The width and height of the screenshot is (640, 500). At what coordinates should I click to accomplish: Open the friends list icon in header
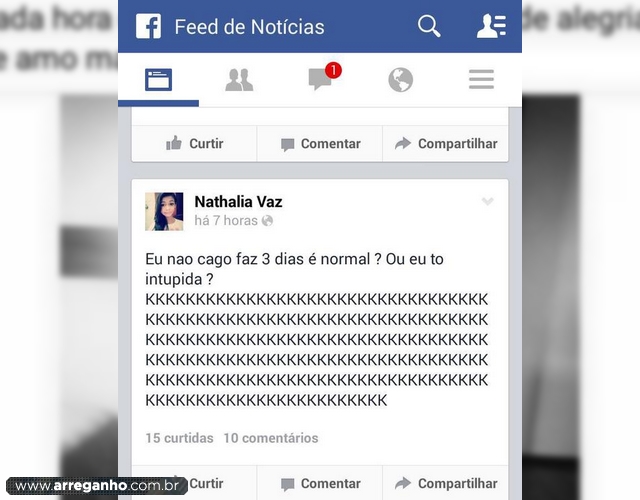click(x=491, y=26)
